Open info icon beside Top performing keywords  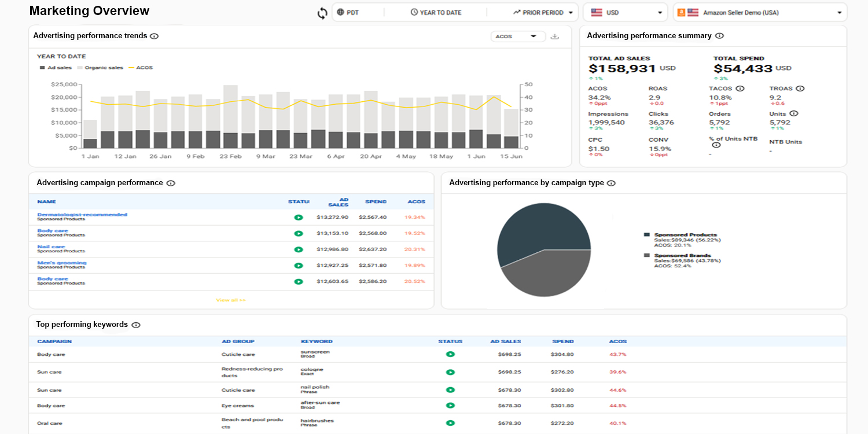[x=136, y=325]
